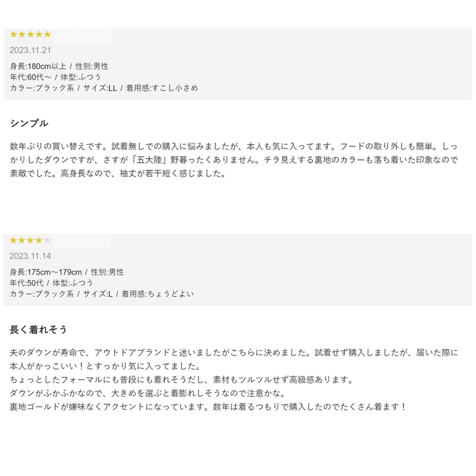Click the 身長:175cm～179cm reviewer detail
This screenshot has width=476, height=476.
pos(46,272)
